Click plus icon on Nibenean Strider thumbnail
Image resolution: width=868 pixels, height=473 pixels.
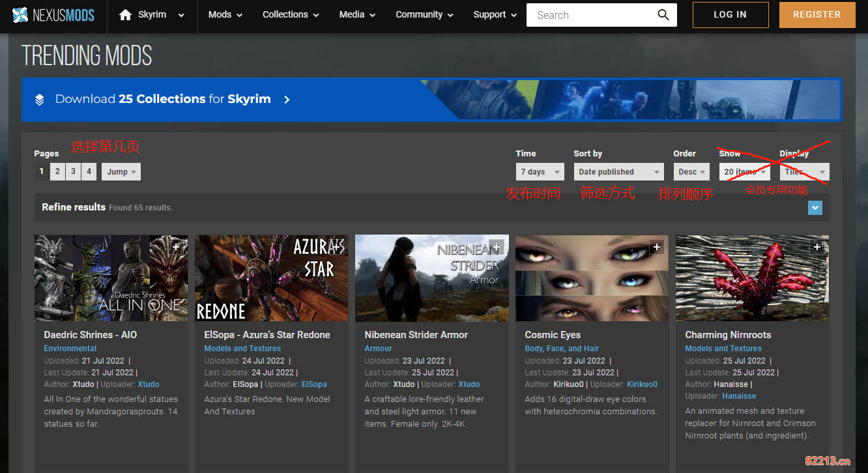click(x=497, y=247)
